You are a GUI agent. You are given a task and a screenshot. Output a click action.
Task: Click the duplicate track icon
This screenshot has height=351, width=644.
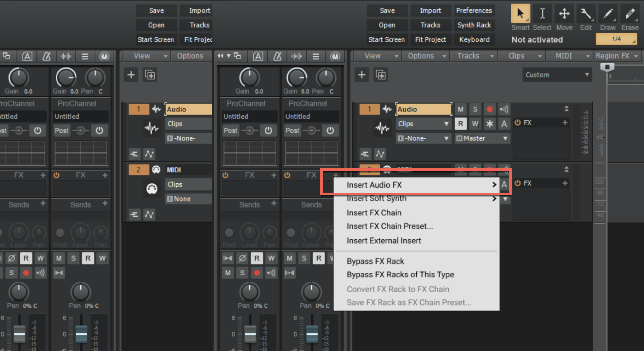380,75
